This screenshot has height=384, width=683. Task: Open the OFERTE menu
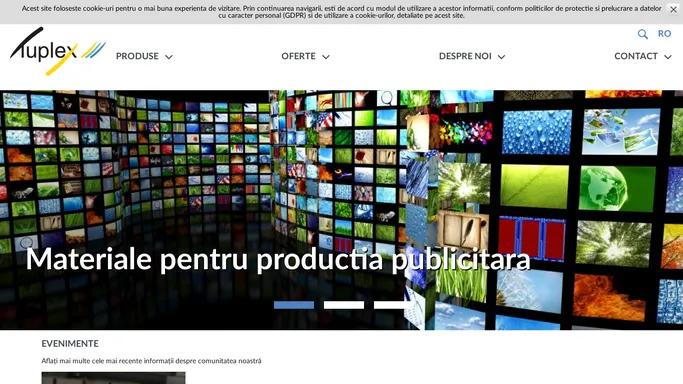pyautogui.click(x=298, y=56)
